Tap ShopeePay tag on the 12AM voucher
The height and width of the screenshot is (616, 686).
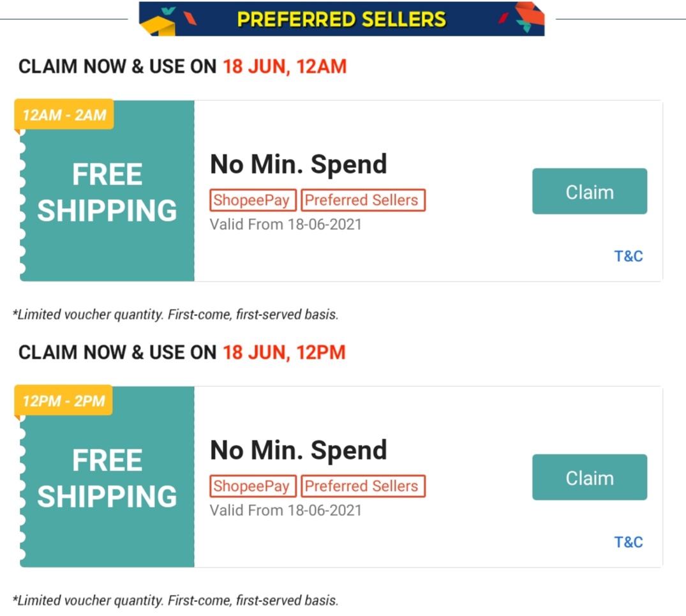coord(253,200)
